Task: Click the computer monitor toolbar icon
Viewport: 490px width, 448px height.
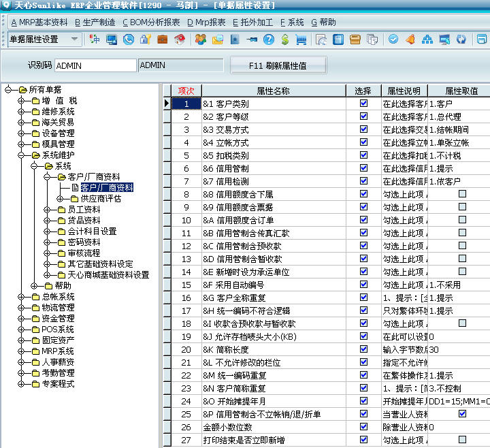Action: coord(112,39)
